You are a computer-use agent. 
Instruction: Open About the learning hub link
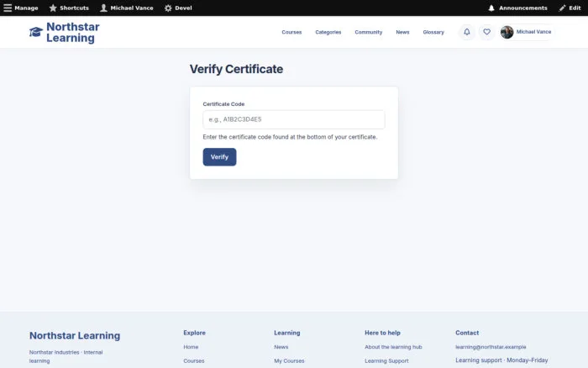tap(393, 347)
